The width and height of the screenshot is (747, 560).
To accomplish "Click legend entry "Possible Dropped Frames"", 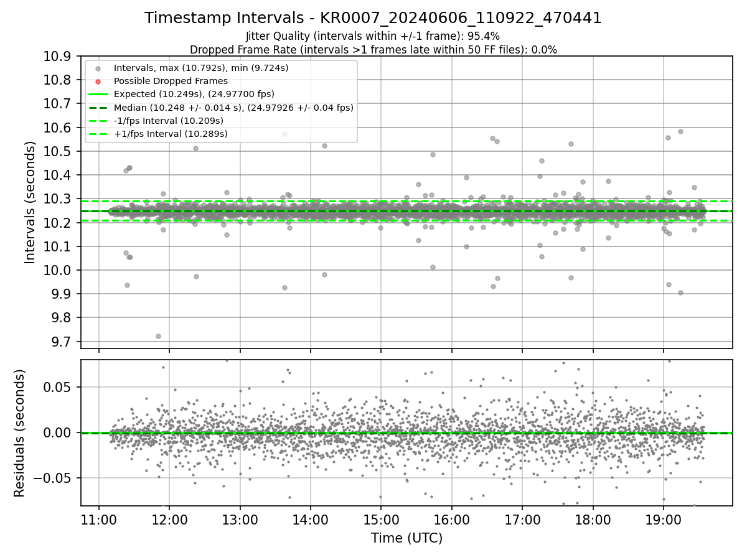I will coord(171,81).
